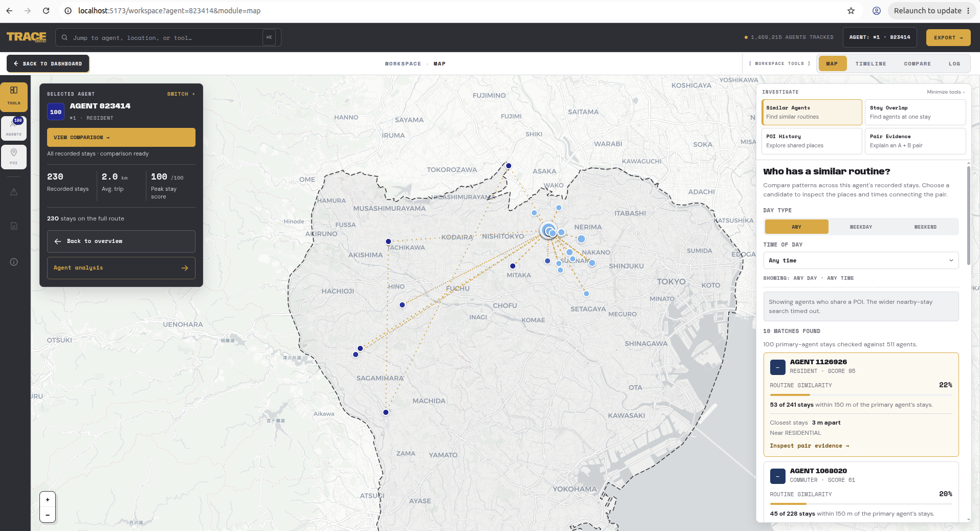980x531 pixels.
Task: Select the Weekend day type option
Action: coord(925,227)
